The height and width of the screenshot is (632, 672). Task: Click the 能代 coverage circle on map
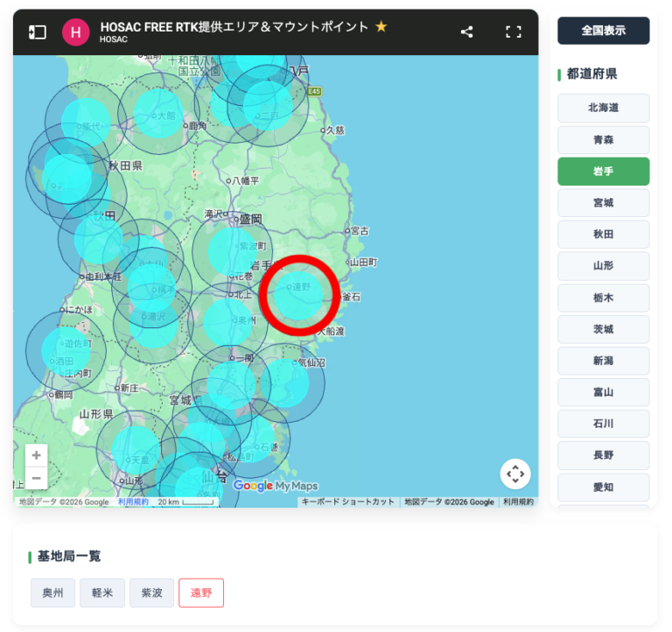pos(86,123)
